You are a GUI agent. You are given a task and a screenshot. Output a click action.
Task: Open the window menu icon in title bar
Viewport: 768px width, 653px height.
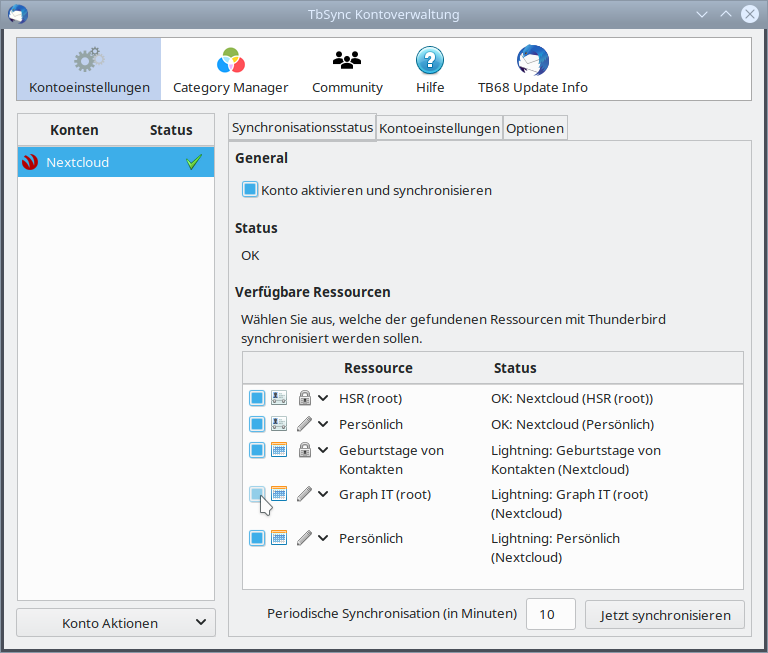[x=17, y=14]
